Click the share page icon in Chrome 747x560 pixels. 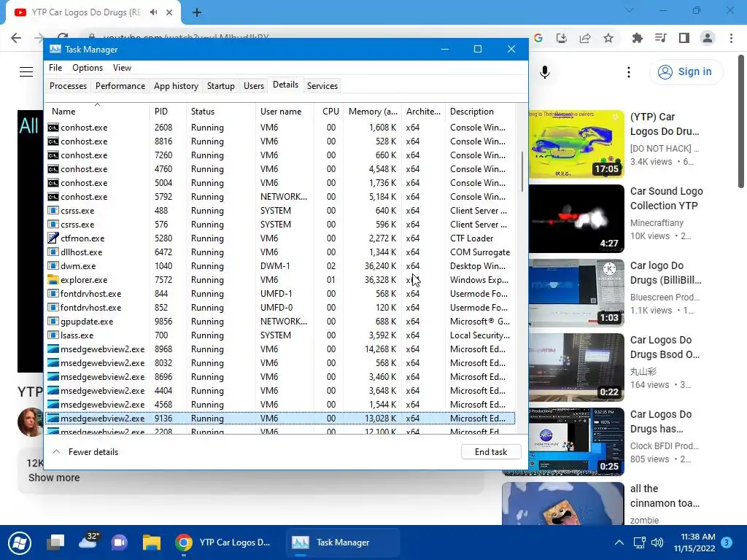tap(585, 38)
